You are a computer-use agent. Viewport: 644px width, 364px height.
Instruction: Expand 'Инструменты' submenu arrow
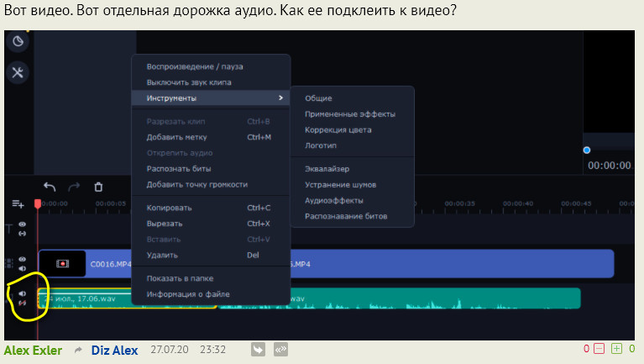[281, 98]
